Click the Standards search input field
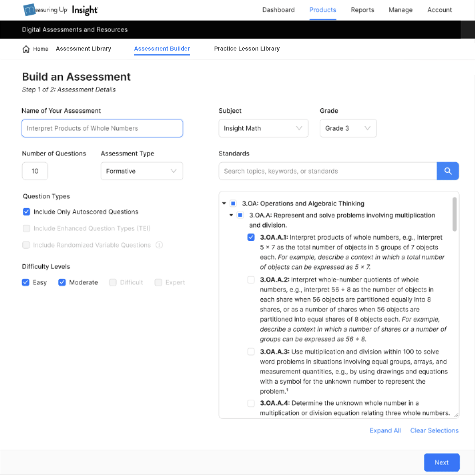This screenshot has width=475, height=476. (x=328, y=171)
